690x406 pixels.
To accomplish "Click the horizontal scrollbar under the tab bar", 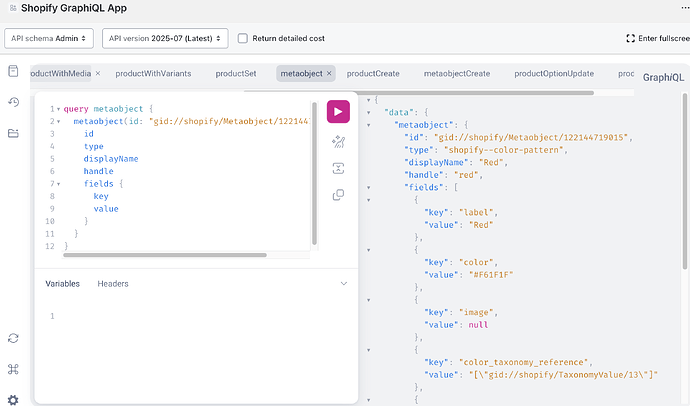I will click(418, 93).
